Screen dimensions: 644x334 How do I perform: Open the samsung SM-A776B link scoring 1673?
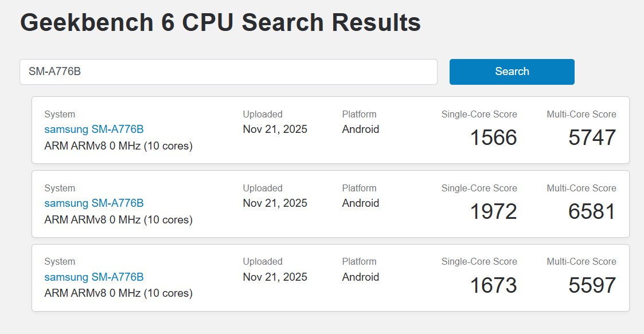click(94, 277)
